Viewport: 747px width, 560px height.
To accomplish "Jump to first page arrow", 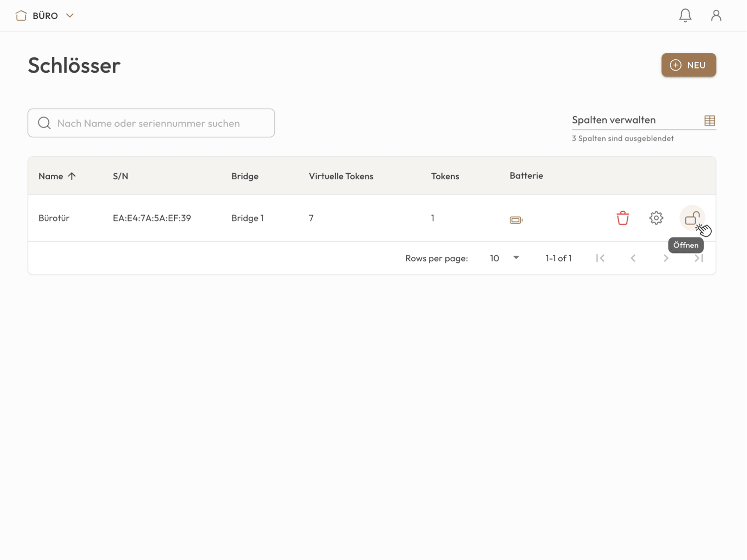I will 600,258.
